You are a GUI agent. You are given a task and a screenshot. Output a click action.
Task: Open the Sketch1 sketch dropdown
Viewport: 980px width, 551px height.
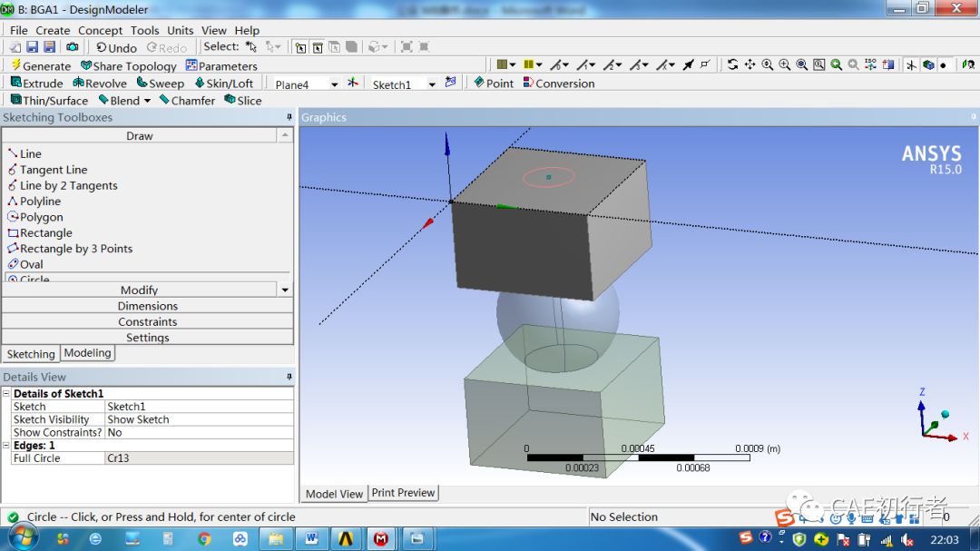coord(432,84)
